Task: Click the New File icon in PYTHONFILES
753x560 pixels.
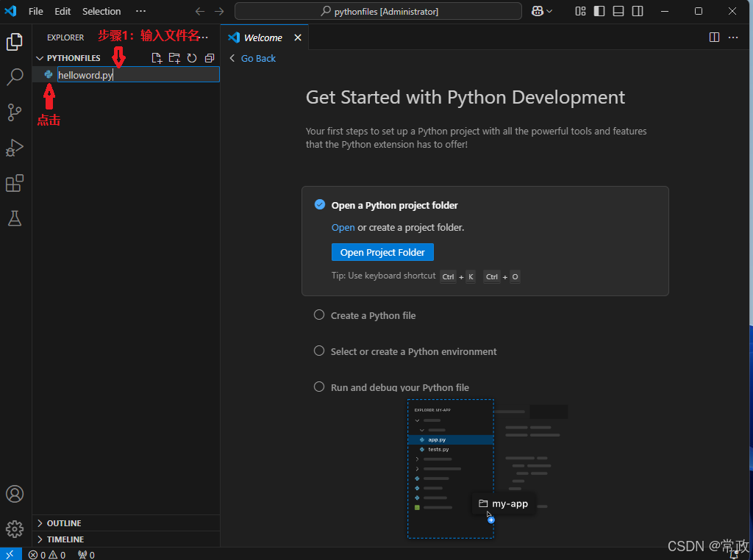Action: (157, 58)
